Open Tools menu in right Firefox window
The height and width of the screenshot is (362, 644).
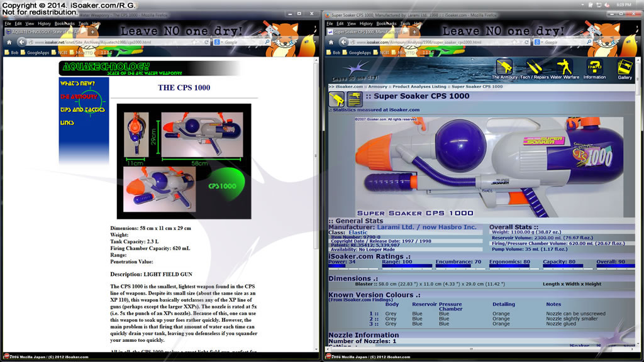pos(406,24)
